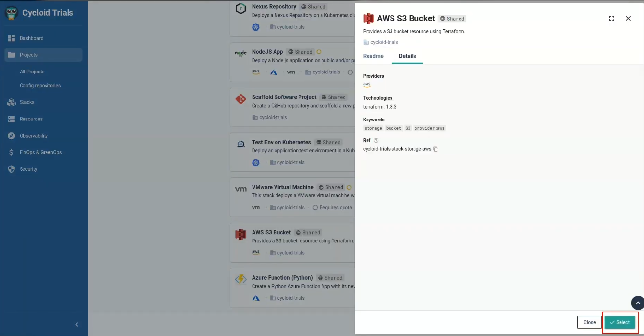Open the Scaffold Software Project title
The image size is (644, 336).
[284, 97]
